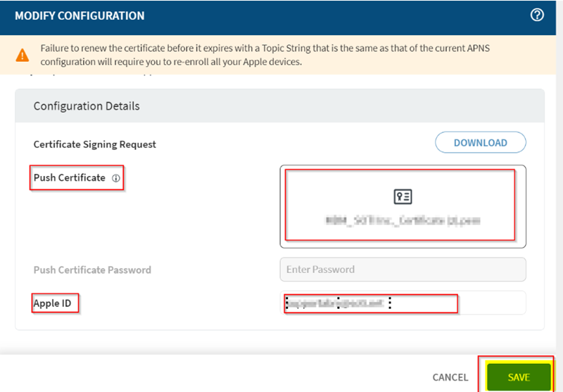Screen dimensions: 563x392
Task: Cancel the configuration changes
Action: tap(450, 377)
